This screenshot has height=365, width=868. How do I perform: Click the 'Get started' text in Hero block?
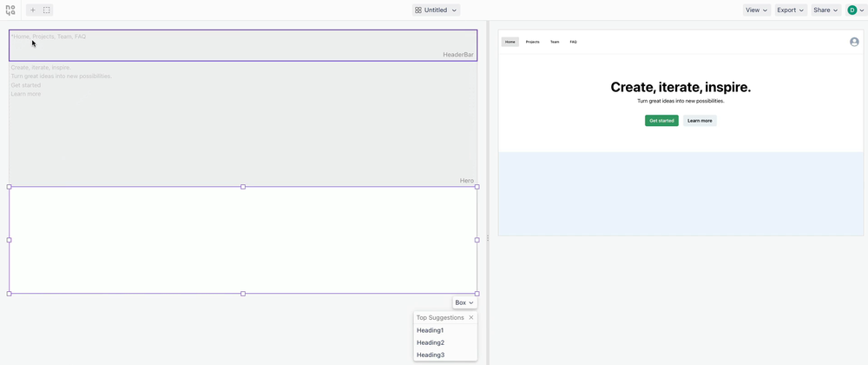tap(26, 85)
